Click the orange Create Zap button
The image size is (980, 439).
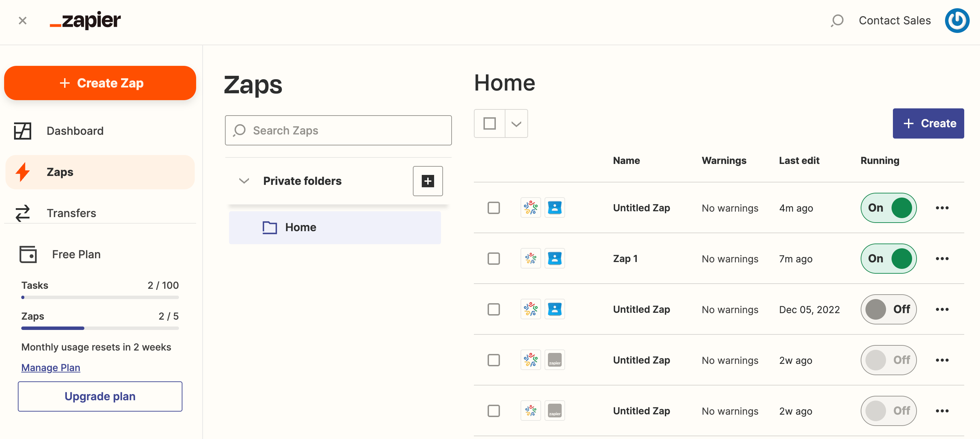click(100, 83)
